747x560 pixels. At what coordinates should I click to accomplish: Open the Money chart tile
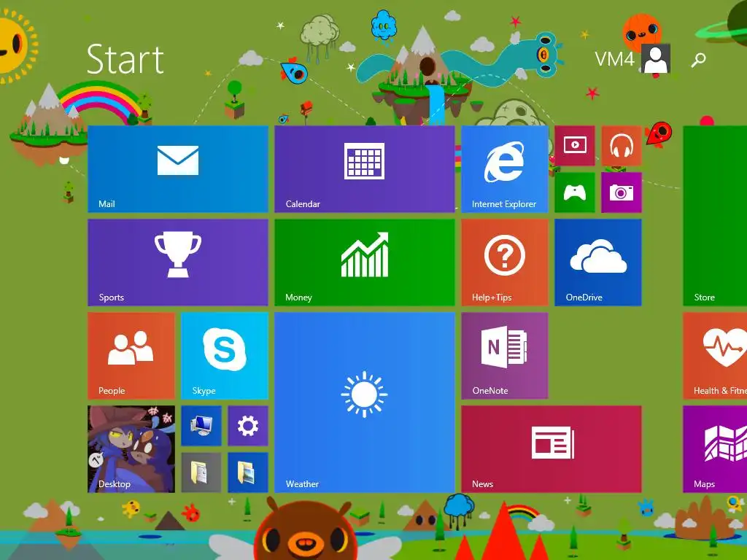[365, 262]
